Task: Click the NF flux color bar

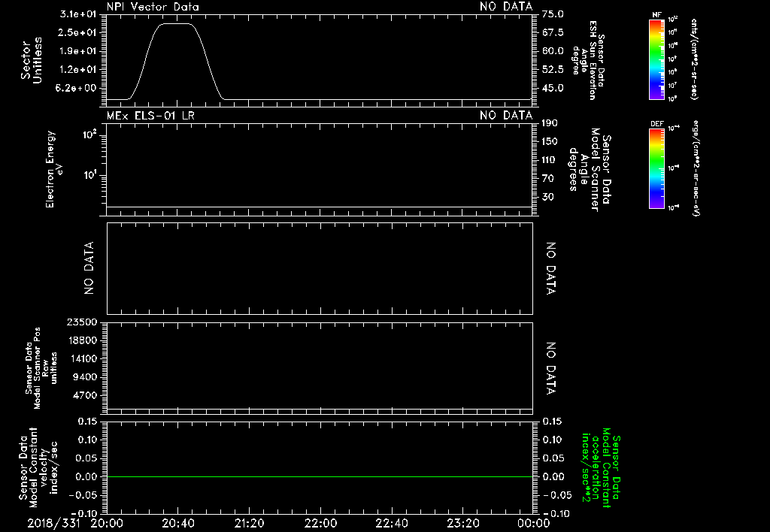Action: coord(656,59)
